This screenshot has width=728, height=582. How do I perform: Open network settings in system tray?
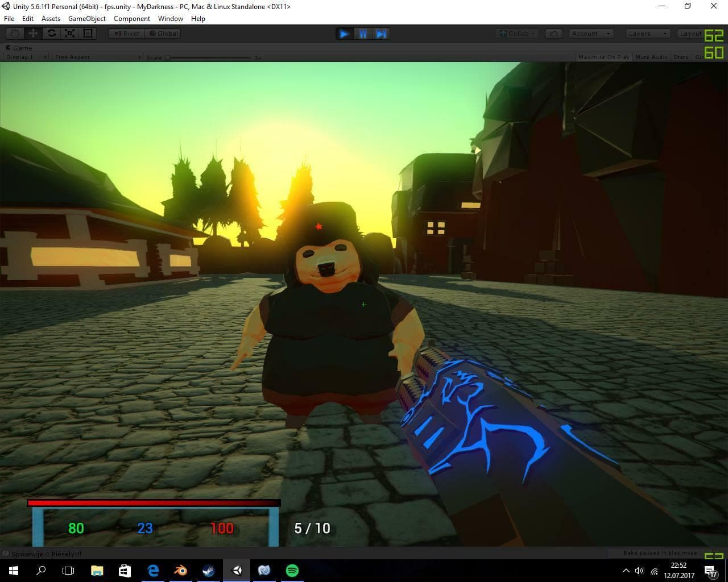pos(654,571)
